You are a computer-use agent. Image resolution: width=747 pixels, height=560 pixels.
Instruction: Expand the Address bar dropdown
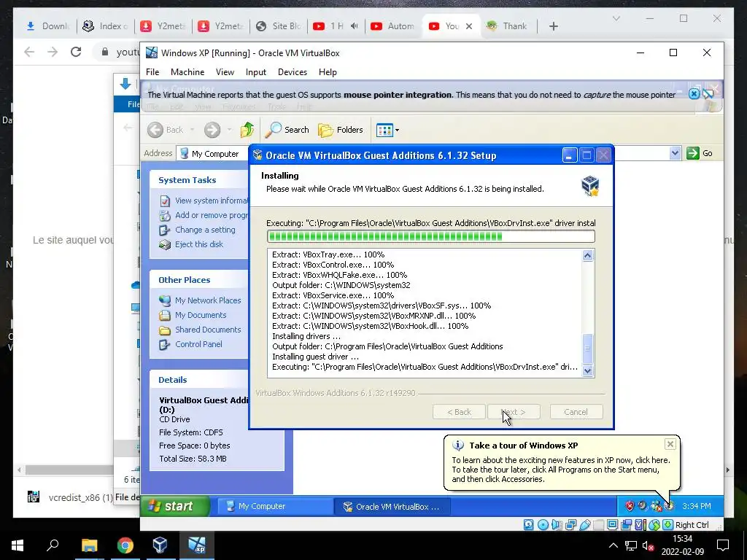[675, 153]
